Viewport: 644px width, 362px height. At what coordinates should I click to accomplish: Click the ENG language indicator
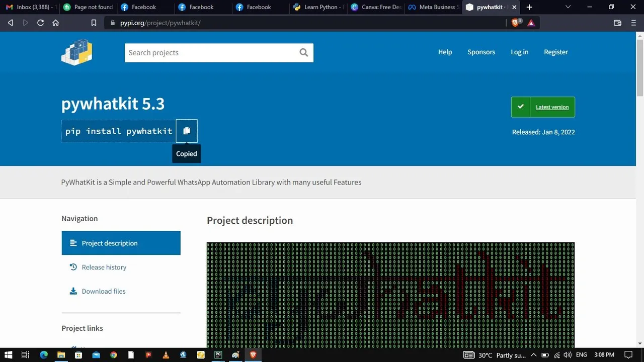(x=581, y=355)
